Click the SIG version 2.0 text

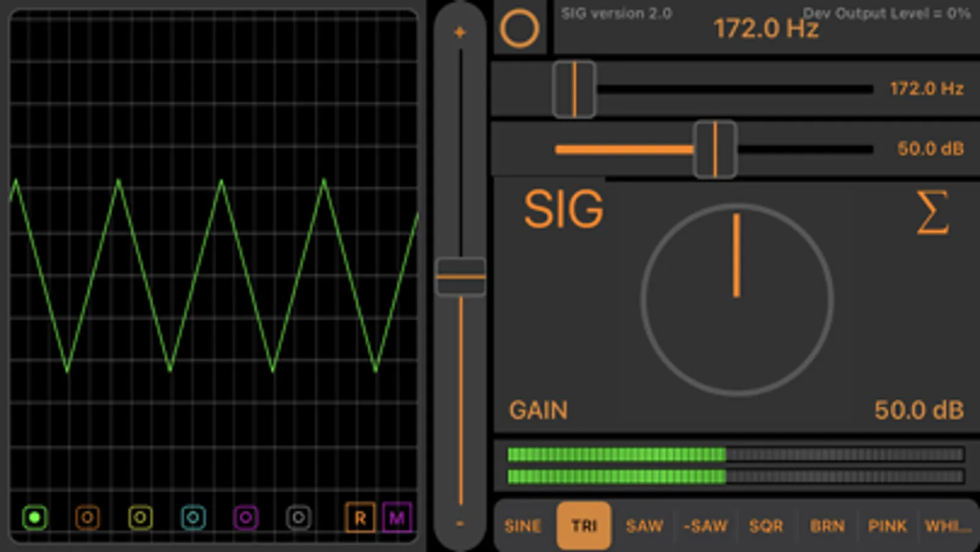click(x=617, y=13)
